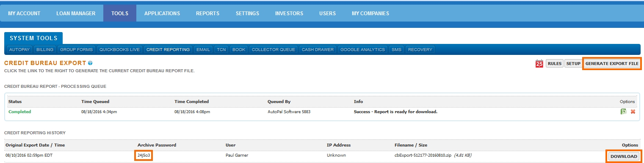
Task: Open the TCN tab
Action: pos(221,49)
